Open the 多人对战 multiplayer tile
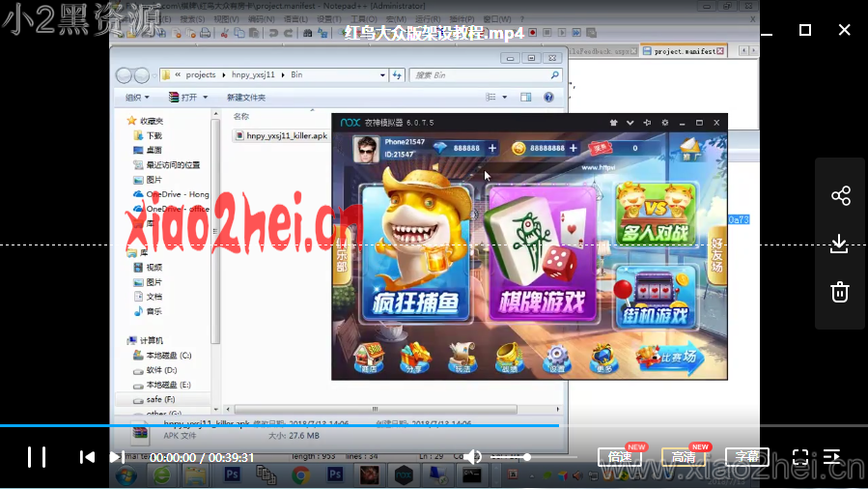The image size is (868, 489). click(656, 215)
